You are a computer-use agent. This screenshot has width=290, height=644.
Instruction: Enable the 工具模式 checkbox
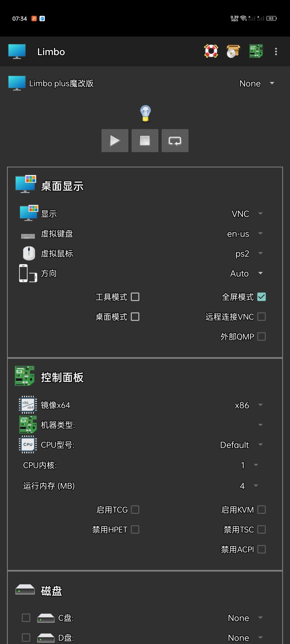pos(135,297)
